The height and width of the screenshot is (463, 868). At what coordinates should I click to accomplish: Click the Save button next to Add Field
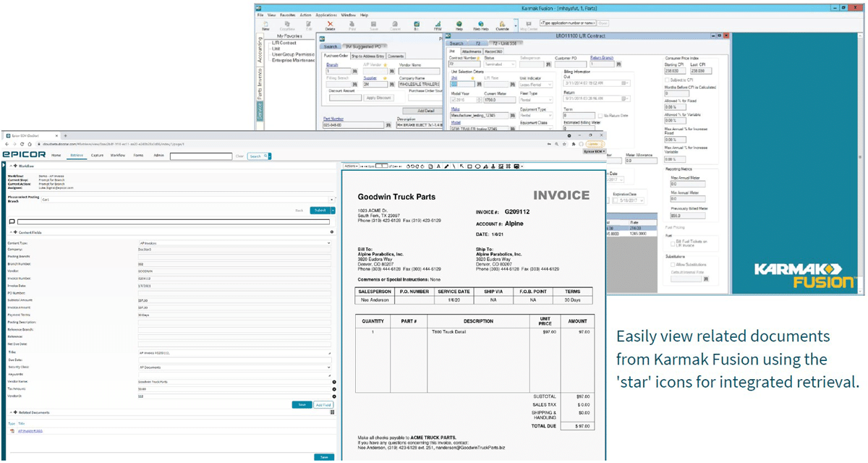(x=302, y=404)
